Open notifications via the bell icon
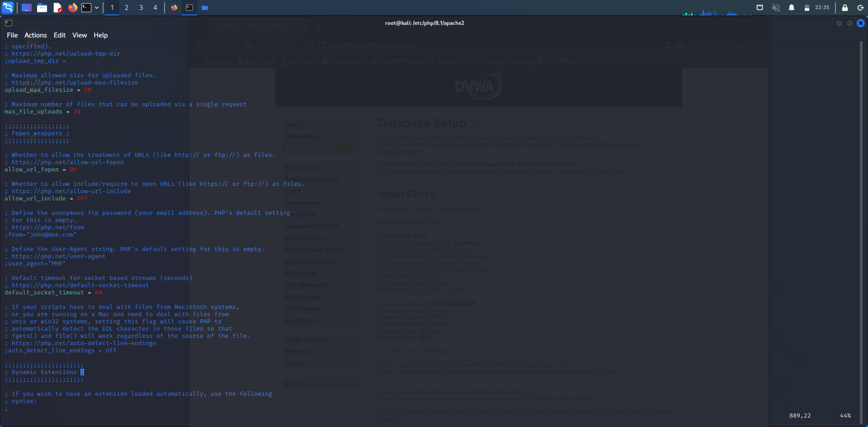 tap(792, 8)
